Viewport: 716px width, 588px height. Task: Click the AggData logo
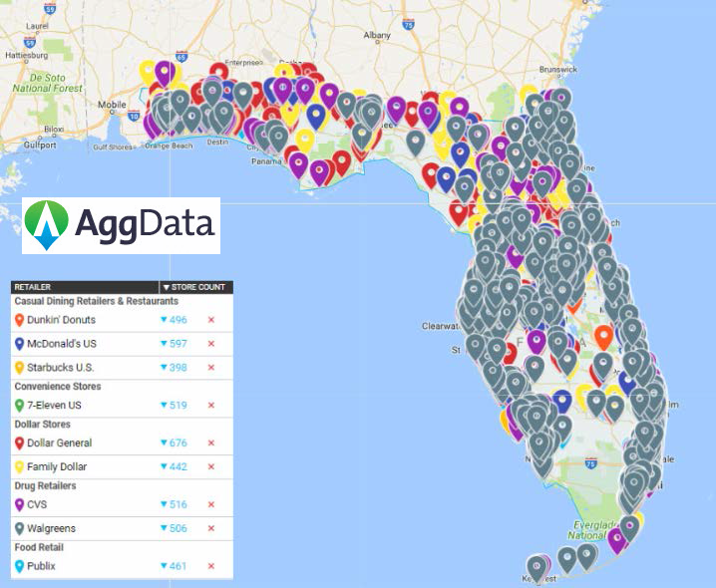121,225
